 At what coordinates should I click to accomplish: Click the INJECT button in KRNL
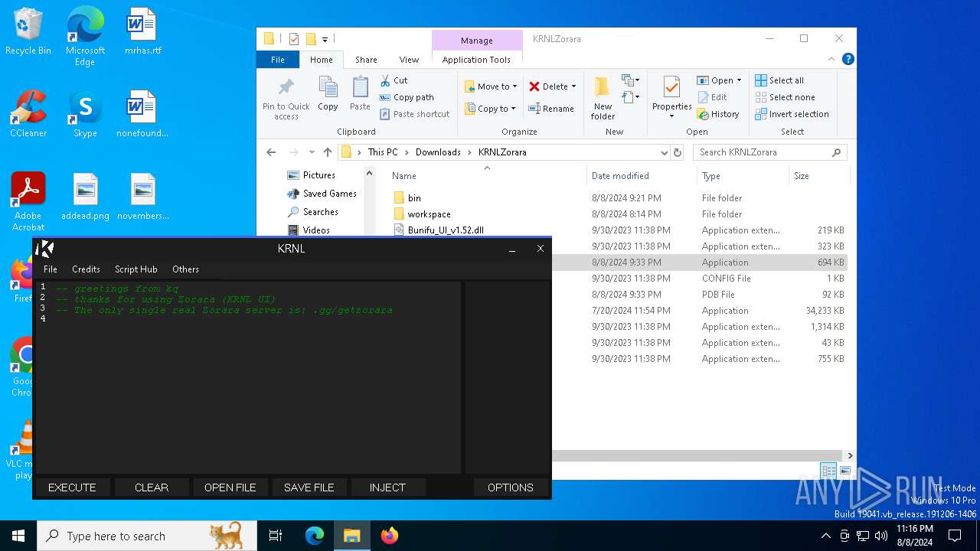[x=387, y=487]
